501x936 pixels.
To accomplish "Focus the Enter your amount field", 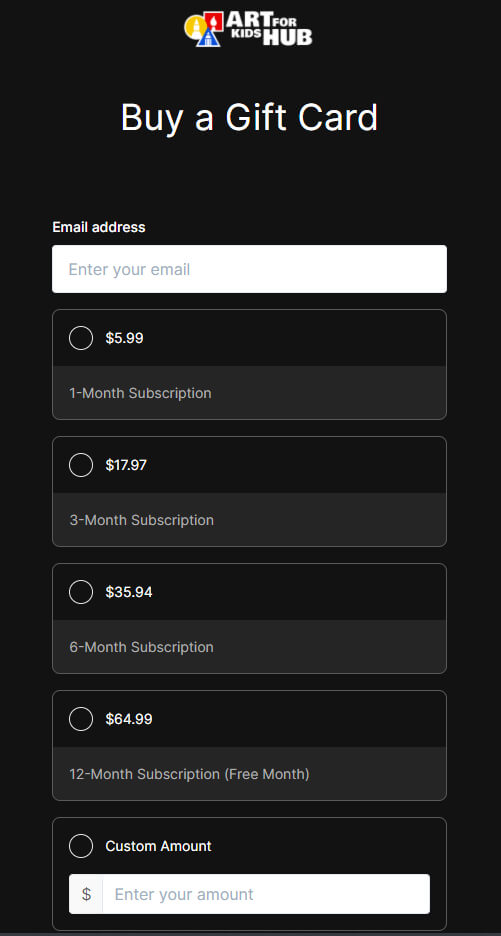I will pos(266,894).
